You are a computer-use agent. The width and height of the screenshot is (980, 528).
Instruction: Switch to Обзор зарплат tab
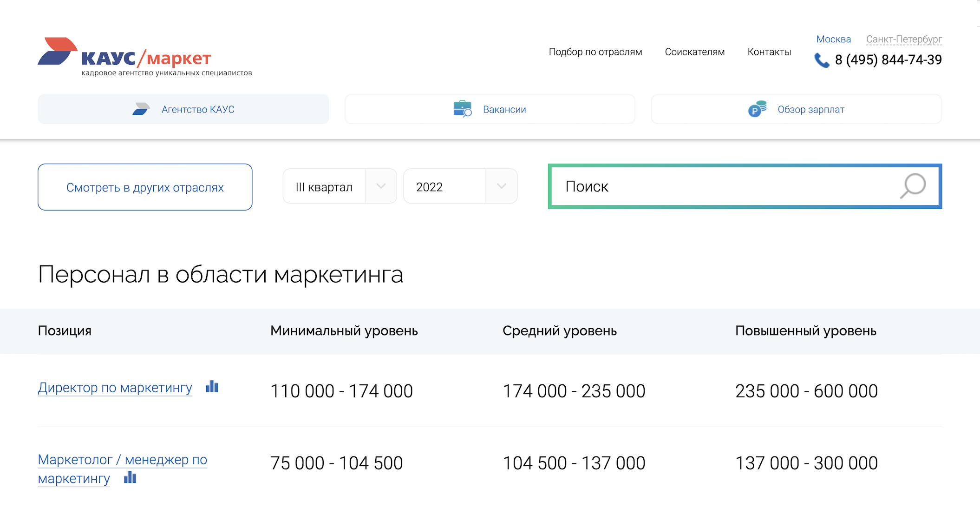pyautogui.click(x=796, y=109)
